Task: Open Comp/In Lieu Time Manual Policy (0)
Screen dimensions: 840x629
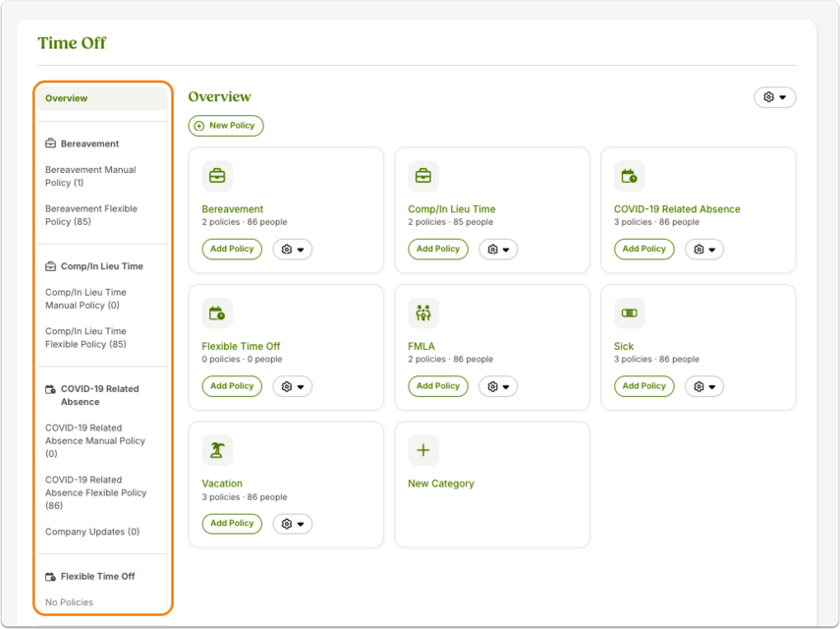Action: click(85, 299)
